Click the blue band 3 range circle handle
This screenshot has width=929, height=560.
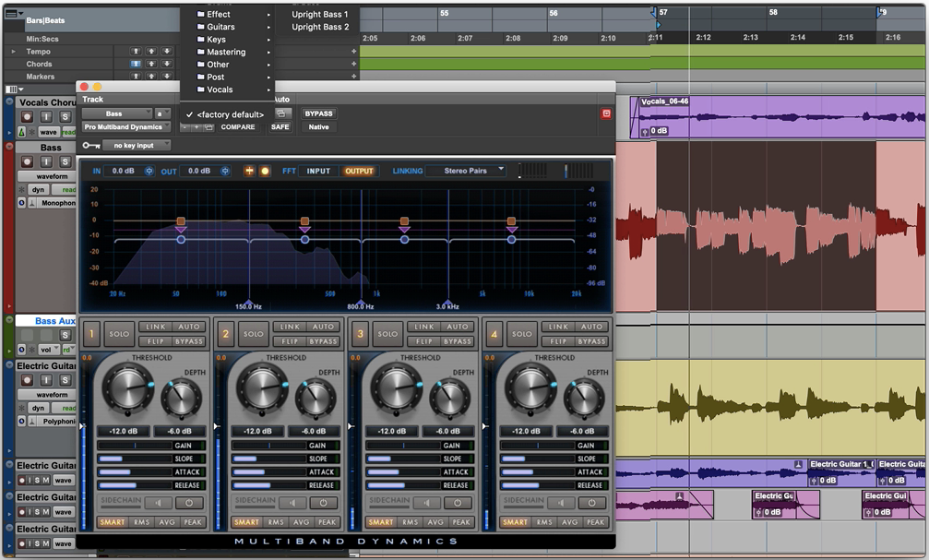click(404, 240)
